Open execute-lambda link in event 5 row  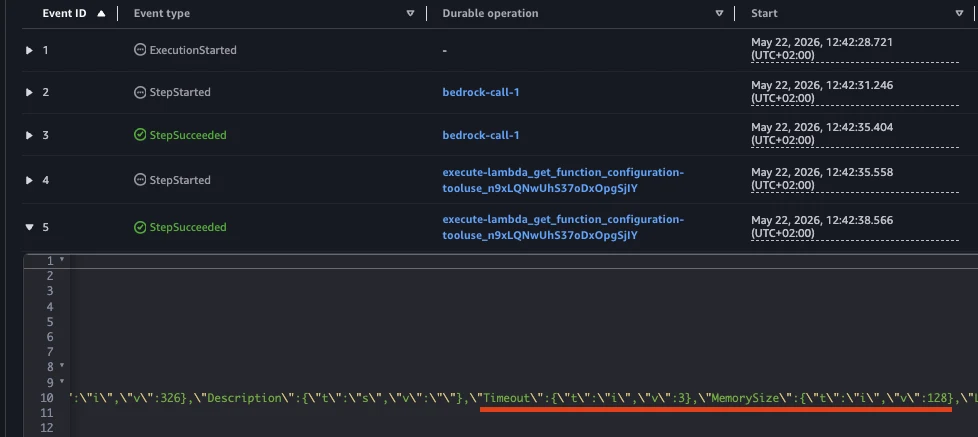pyautogui.click(x=563, y=228)
